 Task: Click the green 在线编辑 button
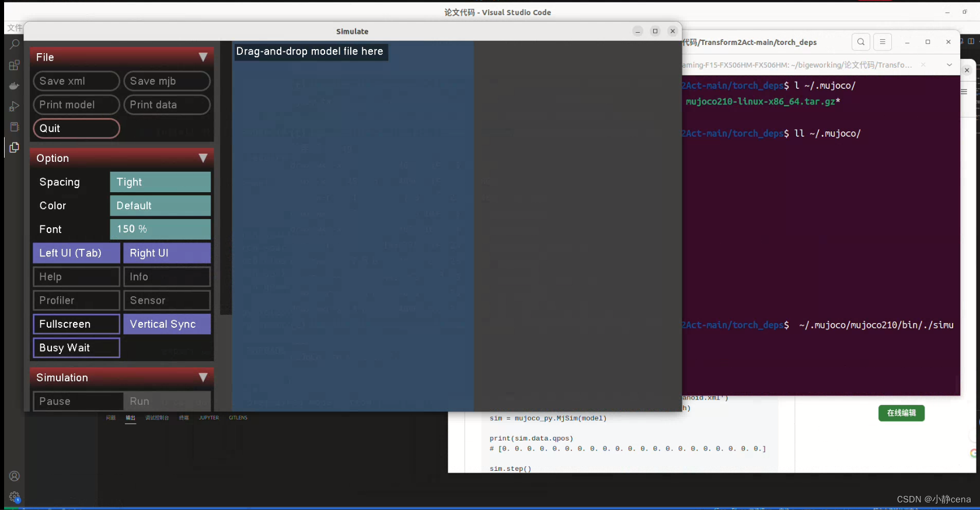[x=901, y=413]
